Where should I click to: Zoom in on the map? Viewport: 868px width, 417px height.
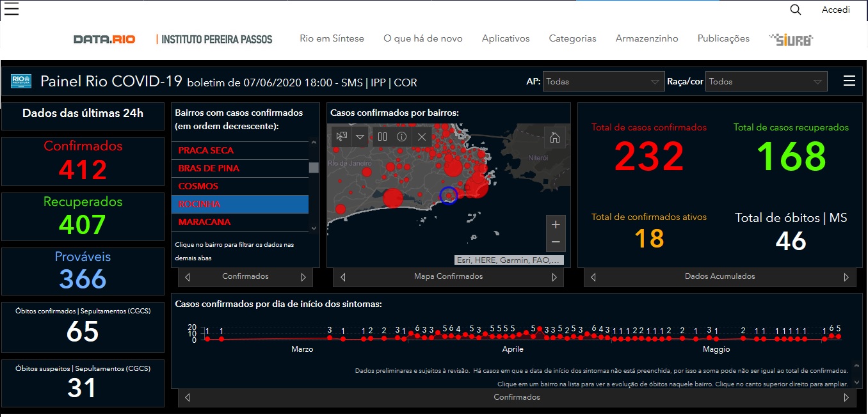(556, 224)
